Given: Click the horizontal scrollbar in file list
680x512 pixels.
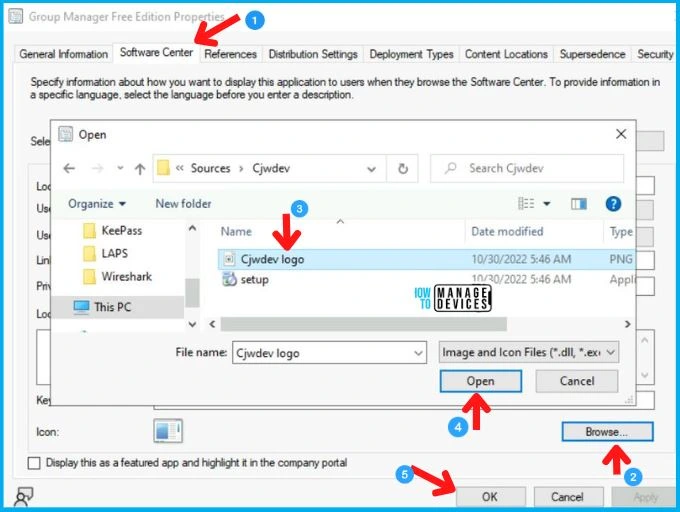Looking at the screenshot, I should click(363, 324).
